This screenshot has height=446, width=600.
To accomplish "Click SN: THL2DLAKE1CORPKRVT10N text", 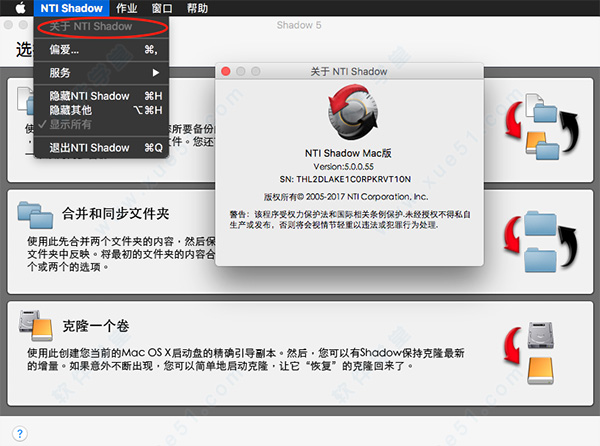I will point(345,179).
